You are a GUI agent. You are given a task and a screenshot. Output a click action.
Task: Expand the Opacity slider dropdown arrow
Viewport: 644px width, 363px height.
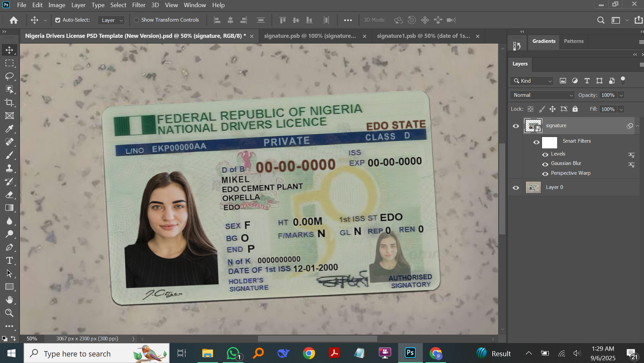coord(621,95)
